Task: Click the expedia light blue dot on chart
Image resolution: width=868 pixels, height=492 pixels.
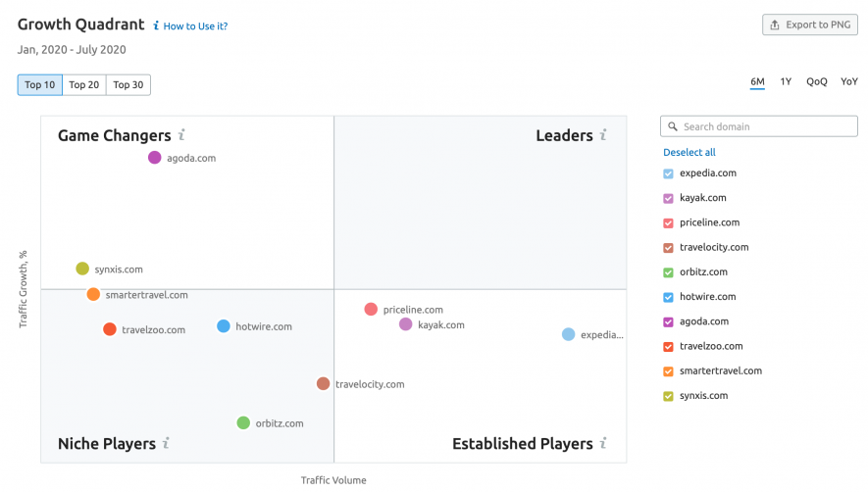Action: tap(569, 334)
